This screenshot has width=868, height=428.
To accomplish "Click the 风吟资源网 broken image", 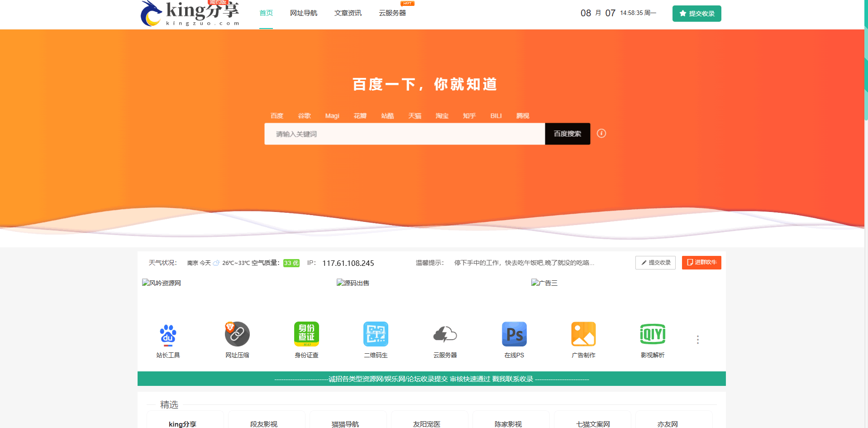I will [x=162, y=283].
